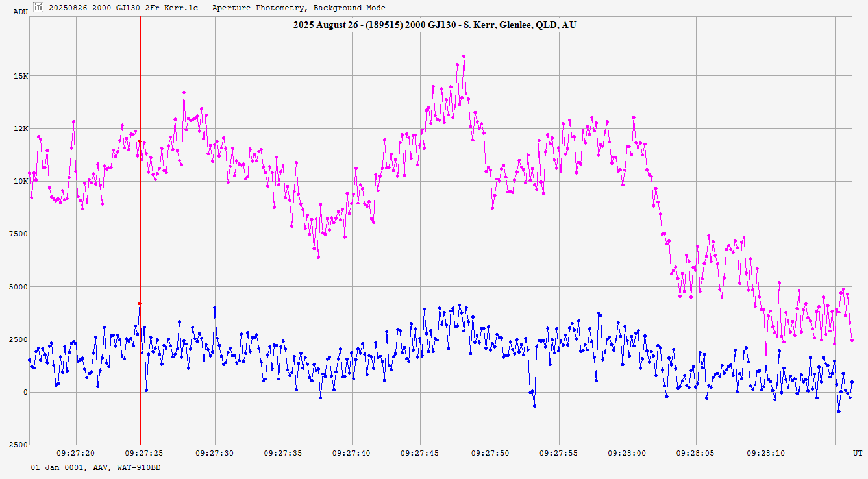868x479 pixels.
Task: Click the 15K y-axis label
Action: (x=21, y=76)
